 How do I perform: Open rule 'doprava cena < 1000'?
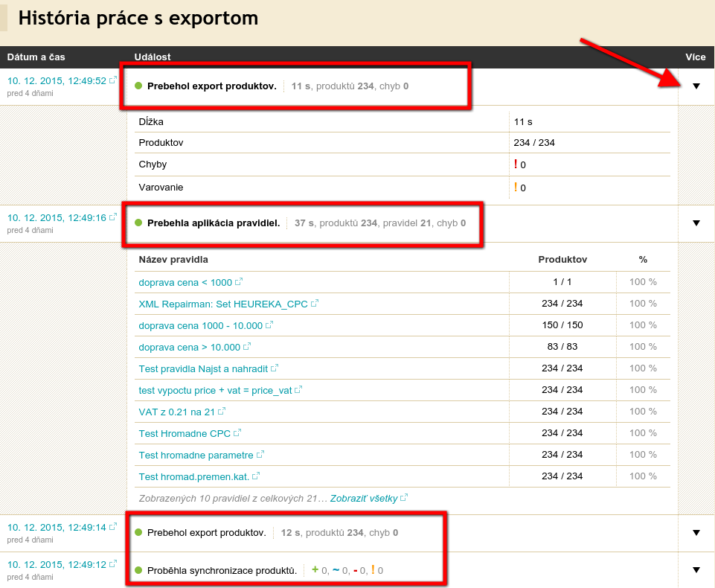coord(185,282)
